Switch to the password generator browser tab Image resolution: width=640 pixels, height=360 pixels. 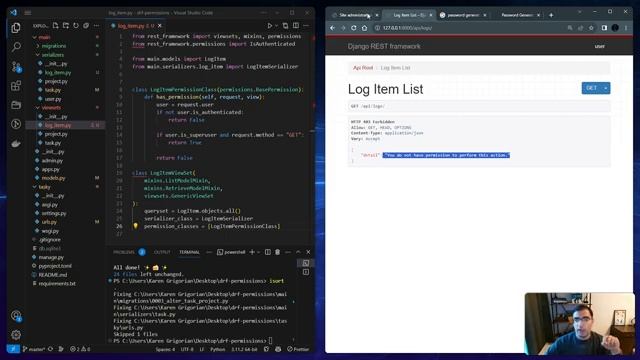tap(463, 15)
